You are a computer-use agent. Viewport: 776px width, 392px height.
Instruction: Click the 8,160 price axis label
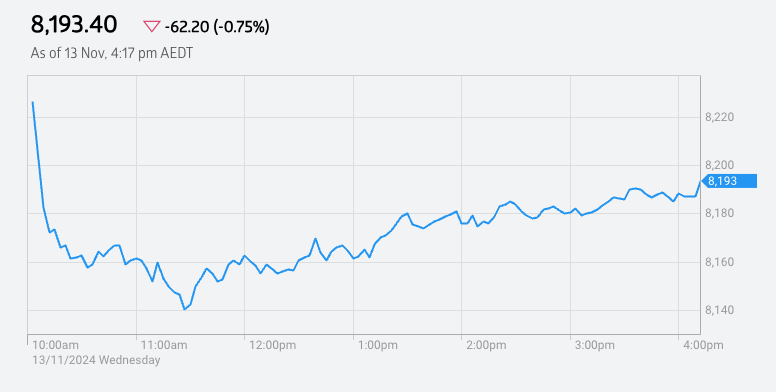[x=719, y=262]
